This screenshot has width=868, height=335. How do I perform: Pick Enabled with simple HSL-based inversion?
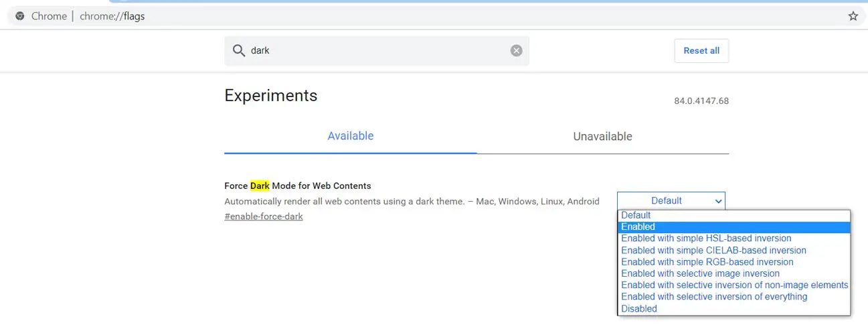[x=733, y=239]
